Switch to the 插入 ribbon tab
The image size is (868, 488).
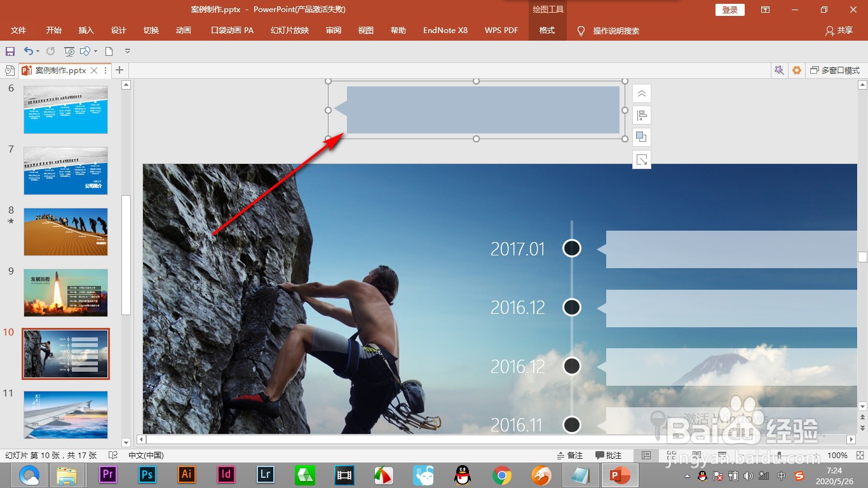point(86,30)
